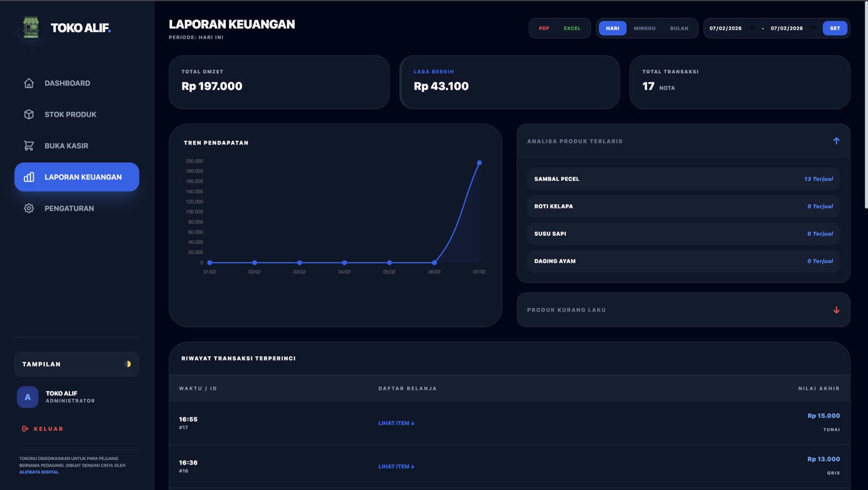Click the Laporan Keuangan bar chart icon
The height and width of the screenshot is (490, 868).
(x=29, y=177)
